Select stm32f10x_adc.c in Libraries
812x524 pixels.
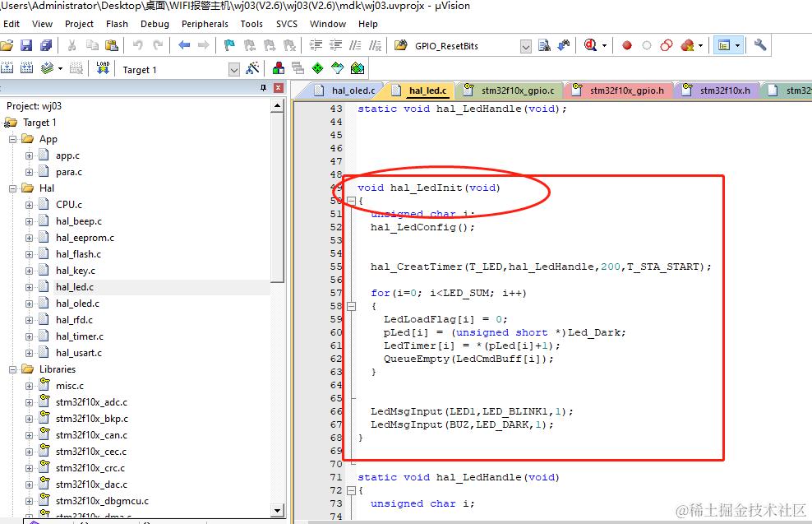[91, 402]
